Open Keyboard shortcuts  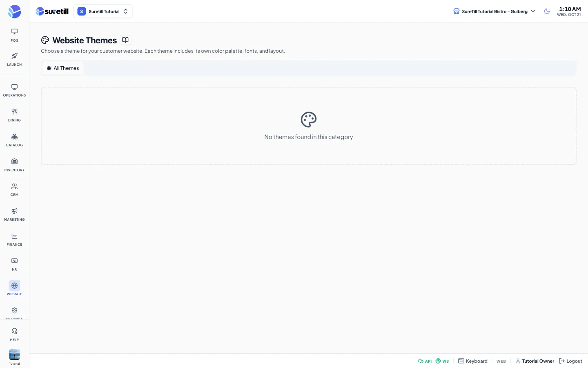[x=473, y=361]
